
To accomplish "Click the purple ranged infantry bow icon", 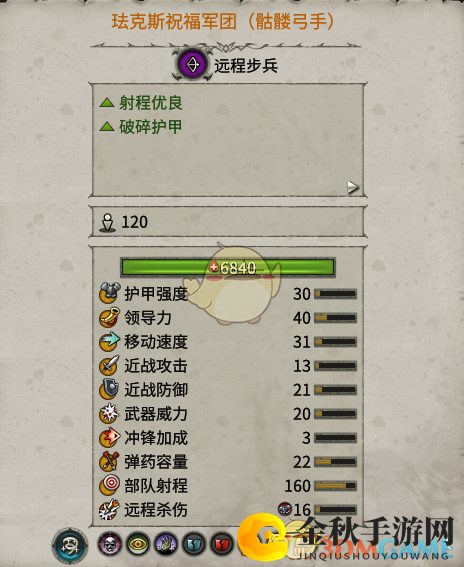I will click(192, 65).
